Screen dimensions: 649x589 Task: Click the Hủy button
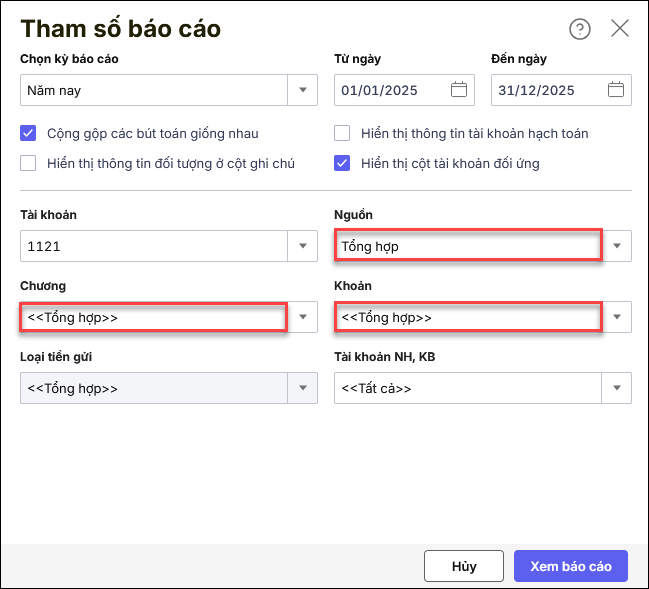pyautogui.click(x=464, y=566)
